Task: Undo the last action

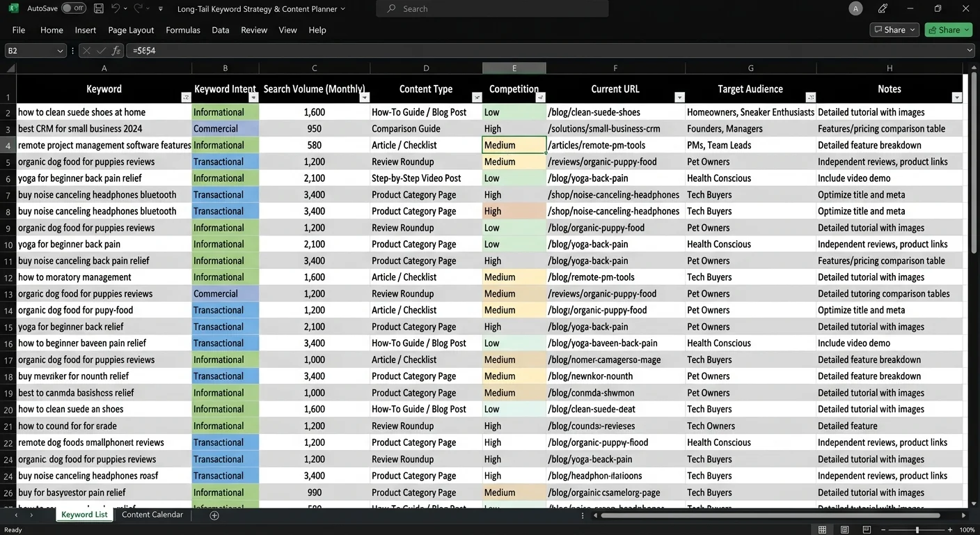Action: pyautogui.click(x=116, y=8)
